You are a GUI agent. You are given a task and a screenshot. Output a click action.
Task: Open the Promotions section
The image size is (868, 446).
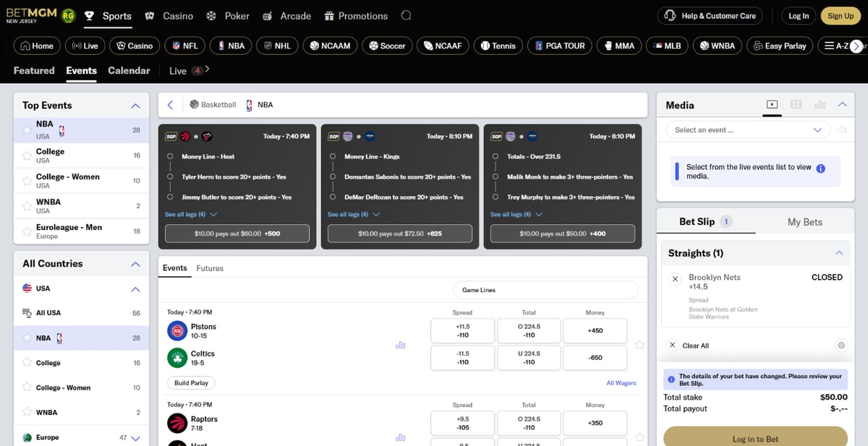356,16
